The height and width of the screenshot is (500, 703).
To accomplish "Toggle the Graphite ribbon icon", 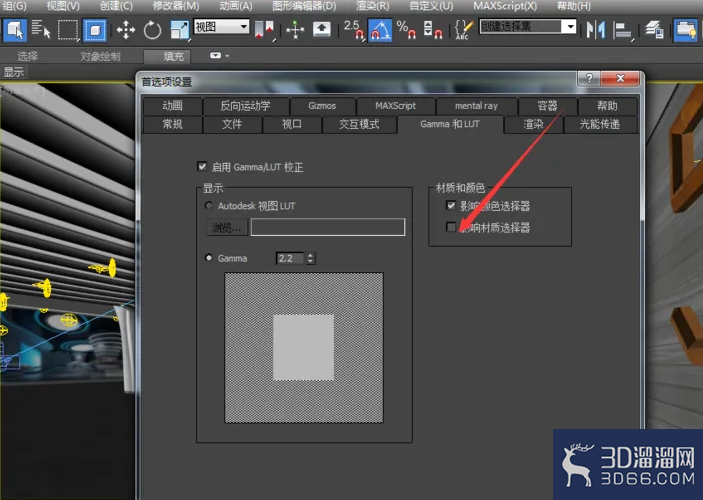I will point(686,30).
